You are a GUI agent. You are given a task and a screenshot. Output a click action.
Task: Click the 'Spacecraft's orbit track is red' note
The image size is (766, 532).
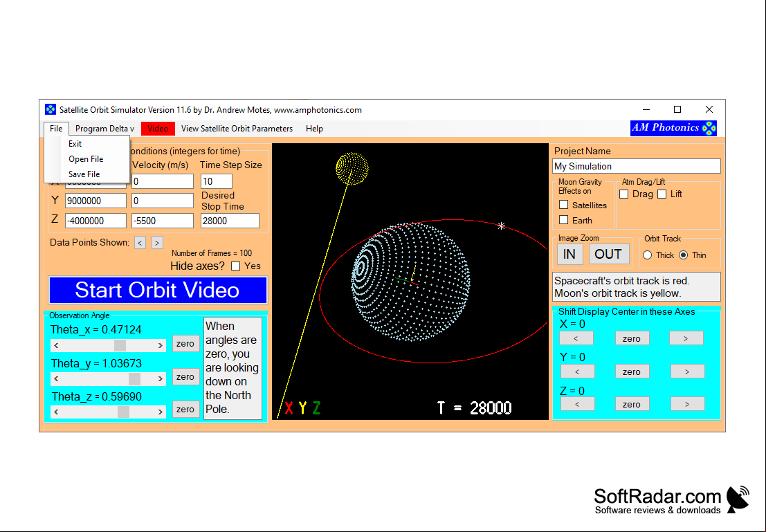(621, 281)
